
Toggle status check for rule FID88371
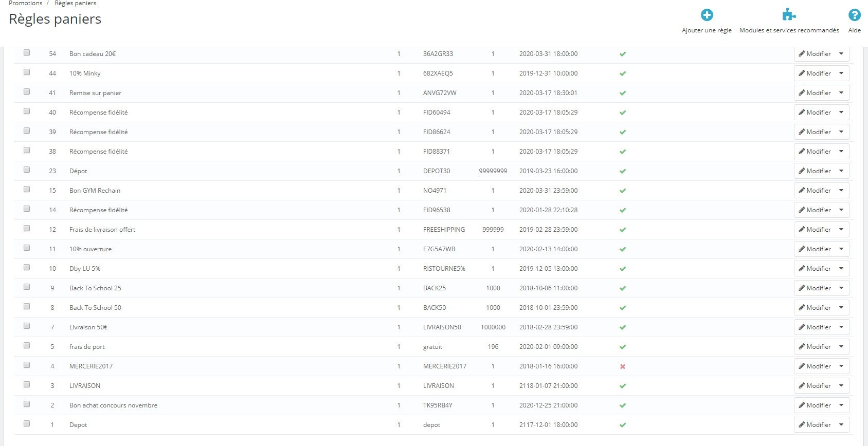click(623, 152)
